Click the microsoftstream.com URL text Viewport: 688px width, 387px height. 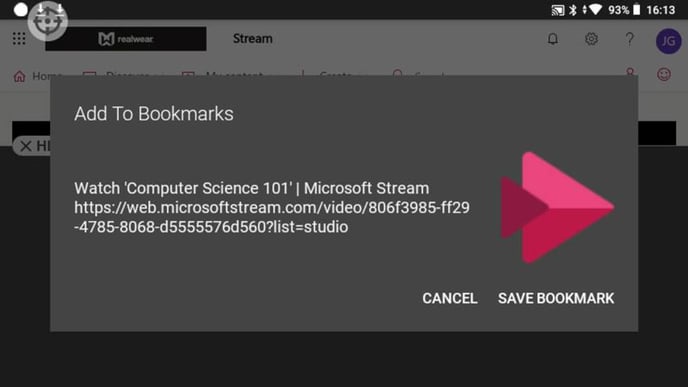tap(272, 217)
